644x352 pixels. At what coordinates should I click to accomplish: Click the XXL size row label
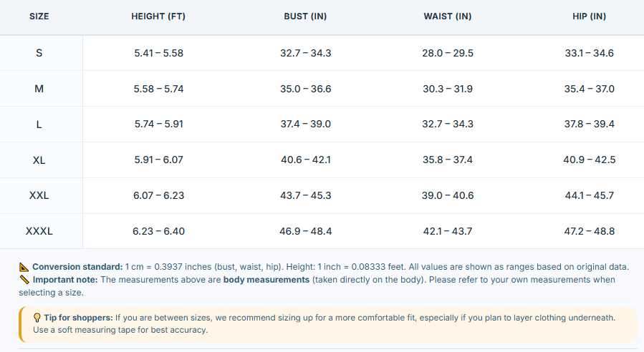(39, 195)
